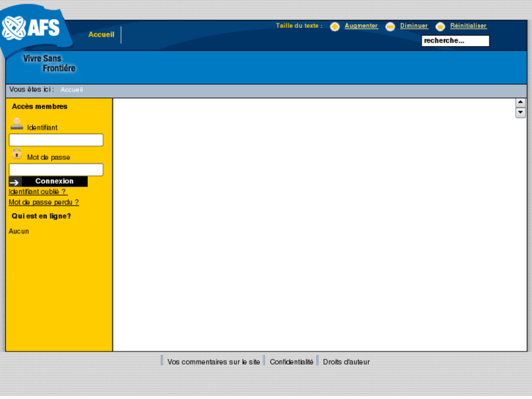Click the scroll down arrow
The image size is (532, 399).
520,113
